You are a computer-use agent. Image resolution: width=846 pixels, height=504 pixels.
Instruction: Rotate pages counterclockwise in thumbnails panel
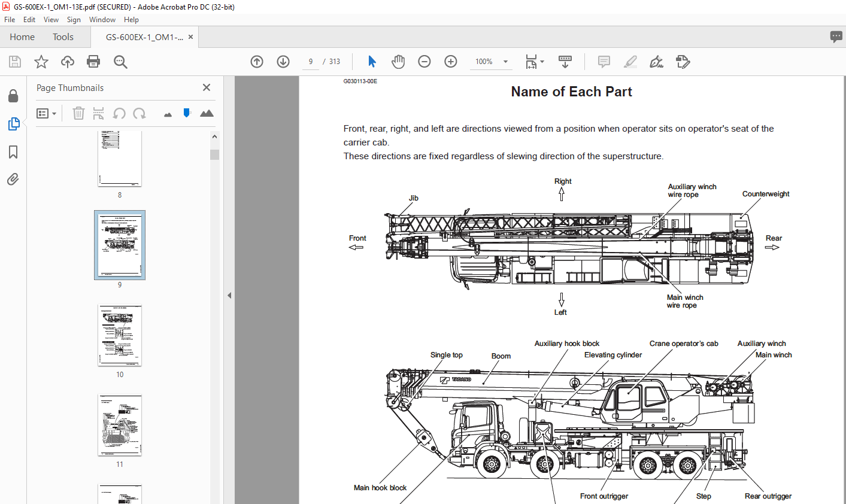pyautogui.click(x=119, y=113)
